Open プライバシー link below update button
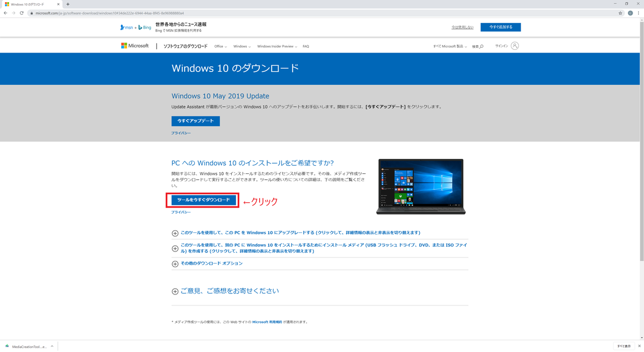Screen dimensions: 644x352 pos(181,133)
